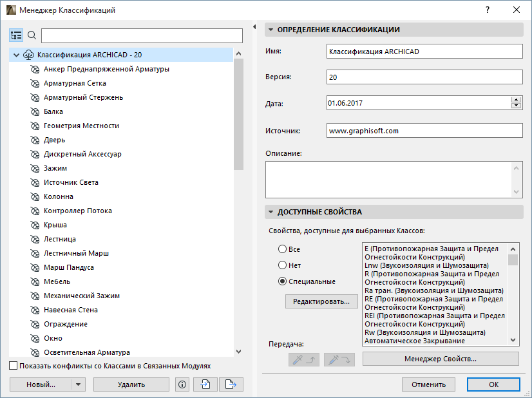Collapse the ДОСТУПНЫЕ СВОЙСТВА section
532x398 pixels.
[x=271, y=212]
